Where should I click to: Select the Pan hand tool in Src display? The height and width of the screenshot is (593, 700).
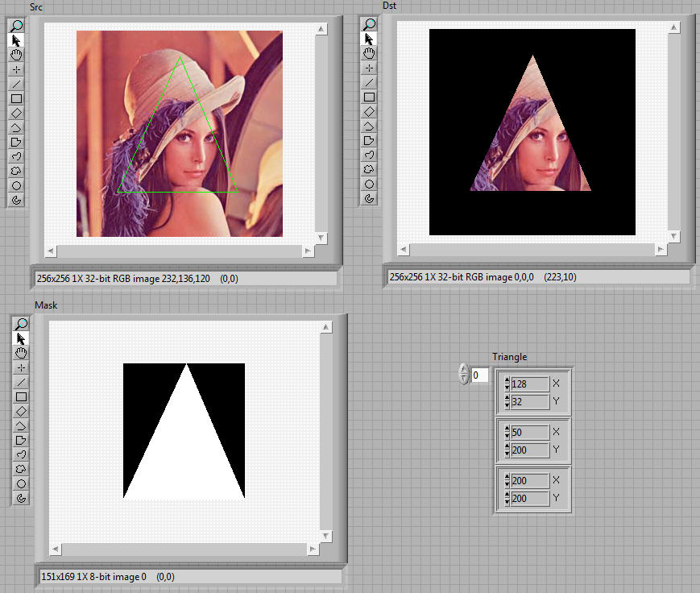pyautogui.click(x=17, y=55)
